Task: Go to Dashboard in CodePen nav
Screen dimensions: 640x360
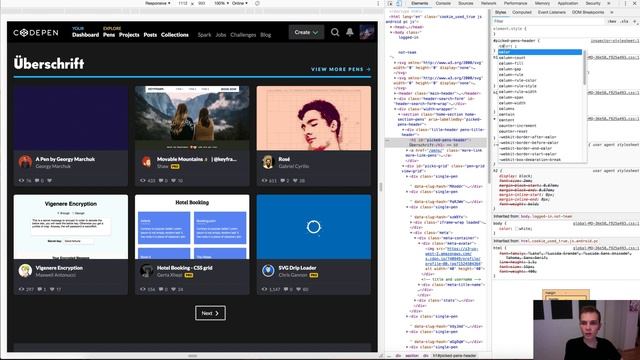Action: [x=85, y=35]
